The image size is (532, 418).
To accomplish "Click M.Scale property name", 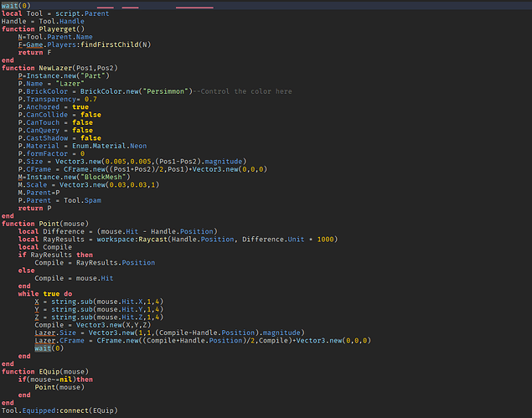I will (33, 185).
